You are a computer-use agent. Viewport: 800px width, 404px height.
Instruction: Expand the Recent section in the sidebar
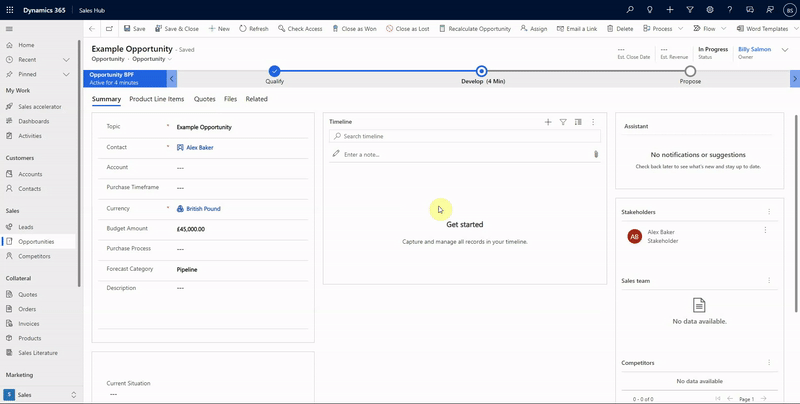click(66, 60)
